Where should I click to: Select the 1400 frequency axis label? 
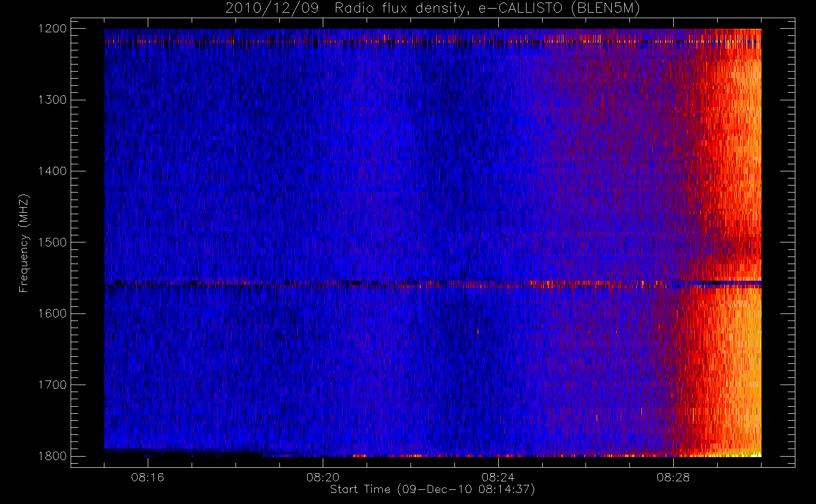(x=52, y=171)
